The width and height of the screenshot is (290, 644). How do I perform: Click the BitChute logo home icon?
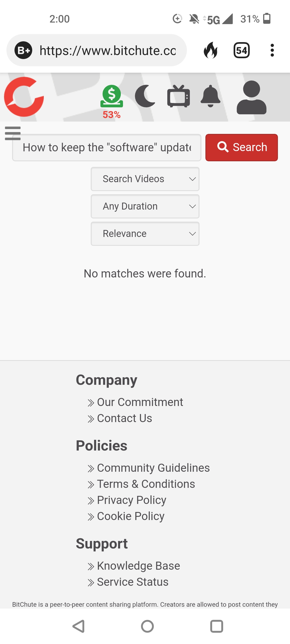[x=24, y=97]
